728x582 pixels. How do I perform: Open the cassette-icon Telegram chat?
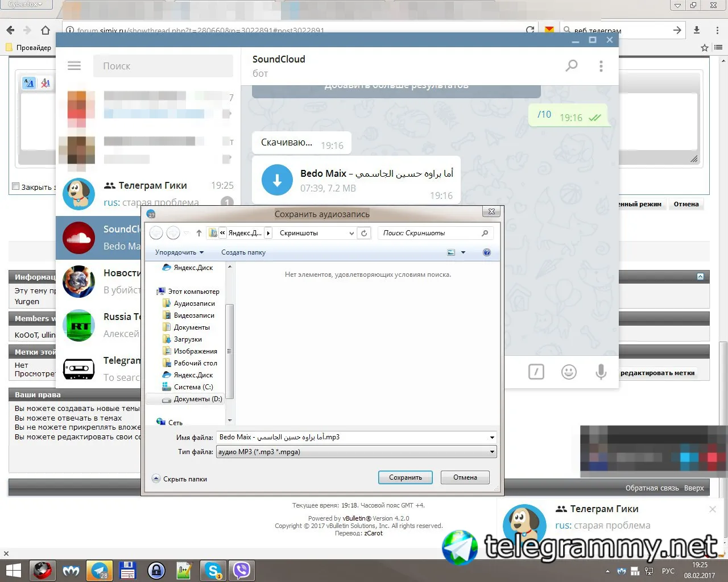pyautogui.click(x=98, y=369)
